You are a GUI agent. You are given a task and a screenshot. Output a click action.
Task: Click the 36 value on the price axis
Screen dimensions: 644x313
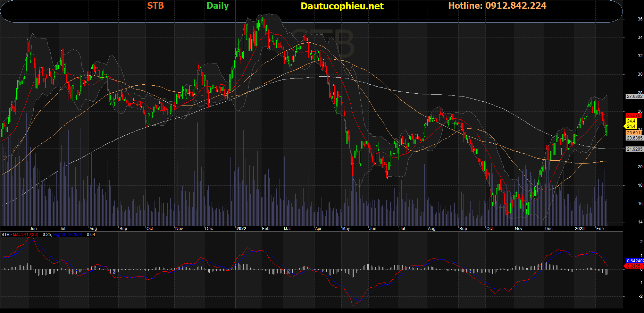[640, 19]
